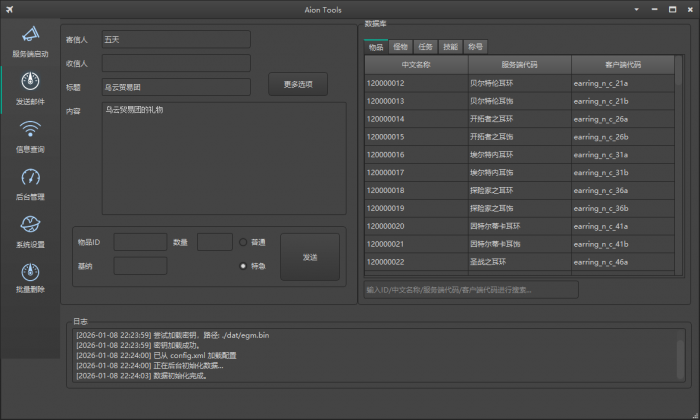Click cell earring_n_c_31a

click(x=623, y=154)
